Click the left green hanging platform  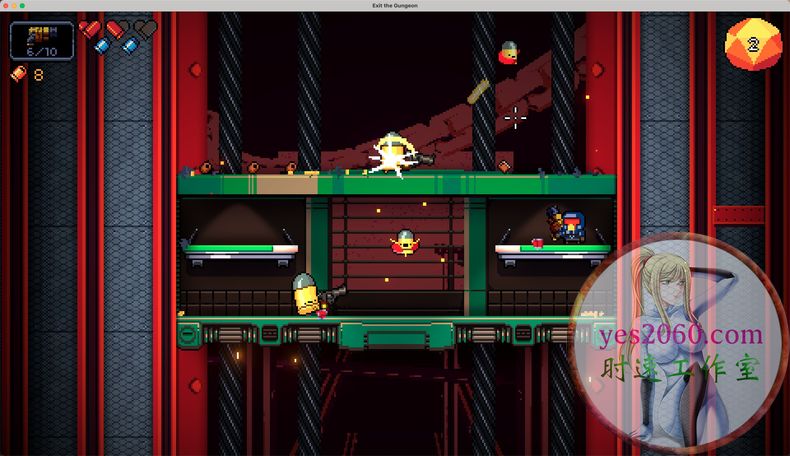(x=241, y=249)
